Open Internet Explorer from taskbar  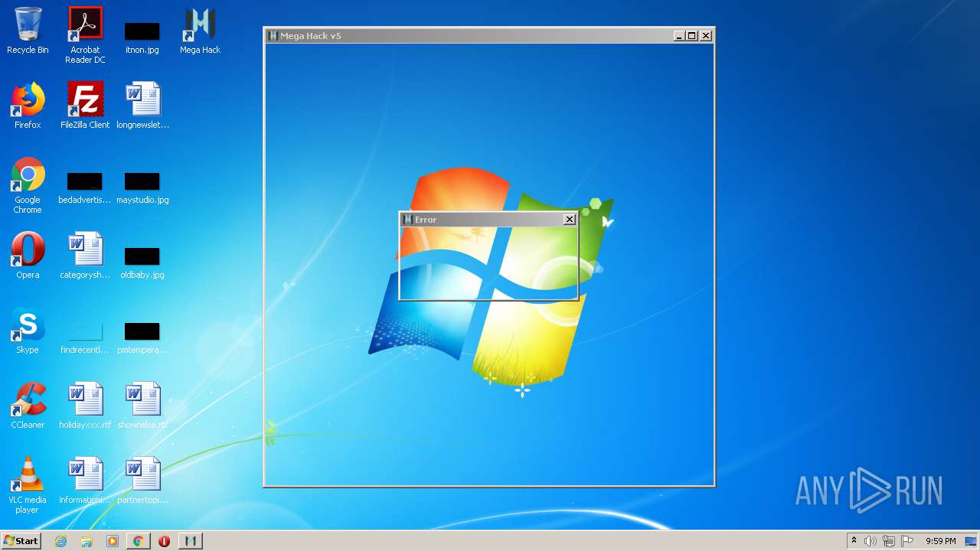(61, 541)
